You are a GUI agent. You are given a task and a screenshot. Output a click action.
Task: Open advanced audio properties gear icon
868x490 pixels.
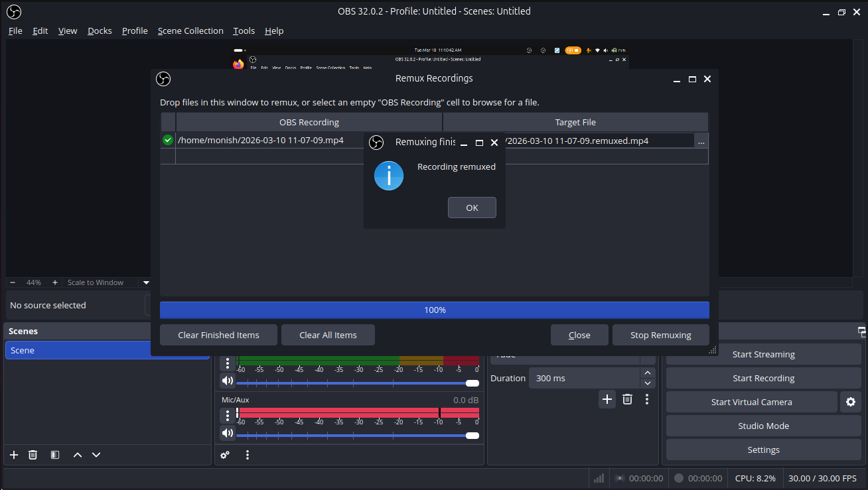pyautogui.click(x=226, y=455)
